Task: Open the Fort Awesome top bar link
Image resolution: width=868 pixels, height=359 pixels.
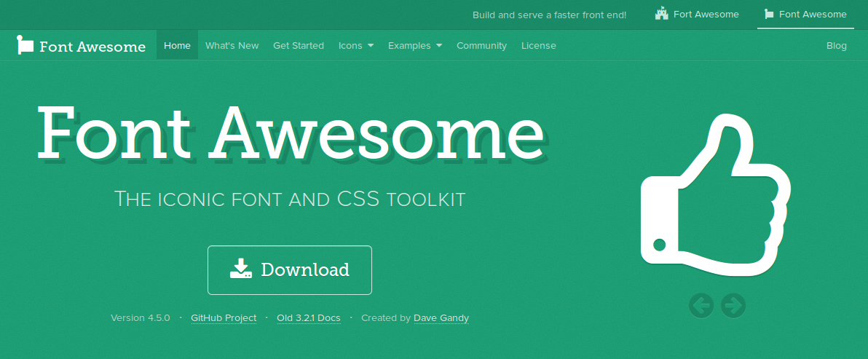Action: pos(697,15)
